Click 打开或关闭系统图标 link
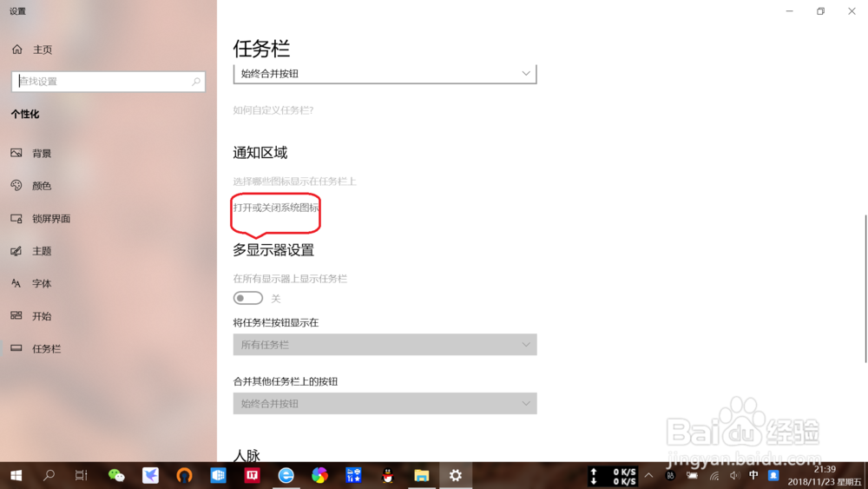 coord(276,208)
